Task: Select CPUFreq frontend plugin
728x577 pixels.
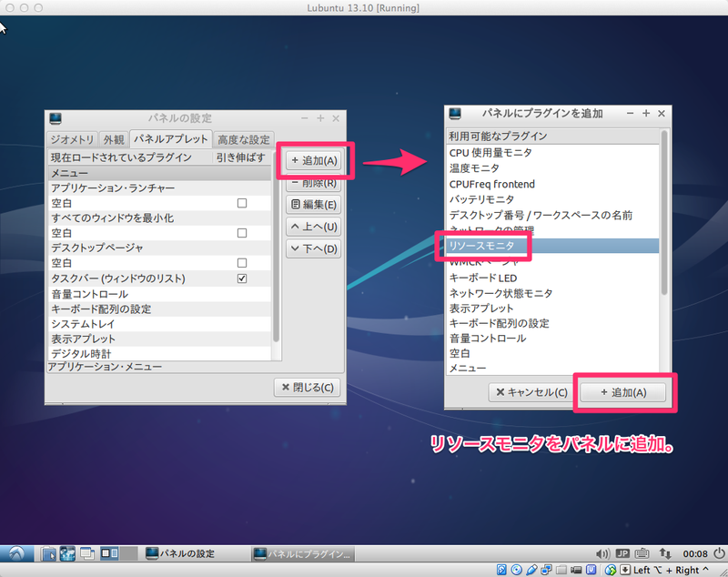Action: coord(552,184)
